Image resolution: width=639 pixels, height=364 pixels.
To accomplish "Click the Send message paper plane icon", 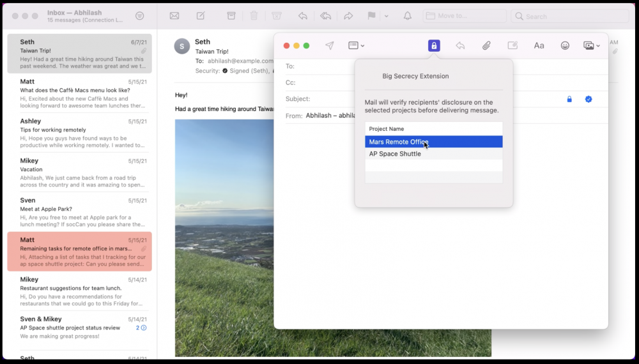I will (x=330, y=45).
